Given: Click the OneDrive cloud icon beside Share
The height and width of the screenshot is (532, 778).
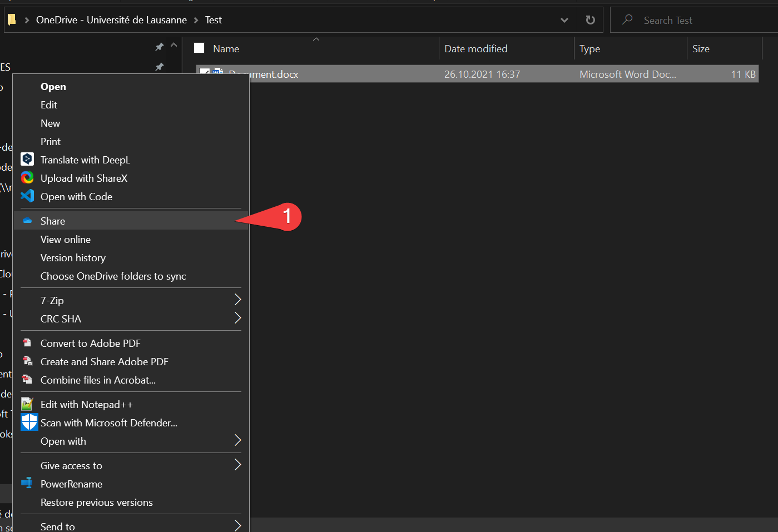Looking at the screenshot, I should (27, 221).
